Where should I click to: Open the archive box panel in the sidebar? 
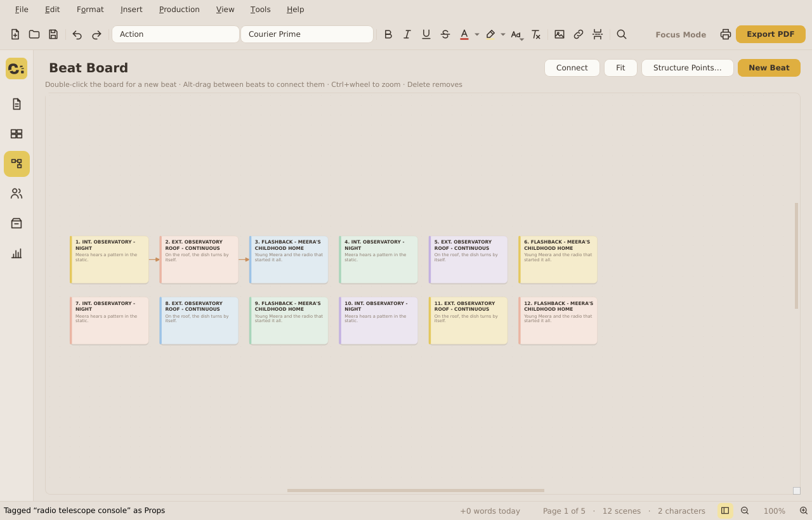[16, 223]
